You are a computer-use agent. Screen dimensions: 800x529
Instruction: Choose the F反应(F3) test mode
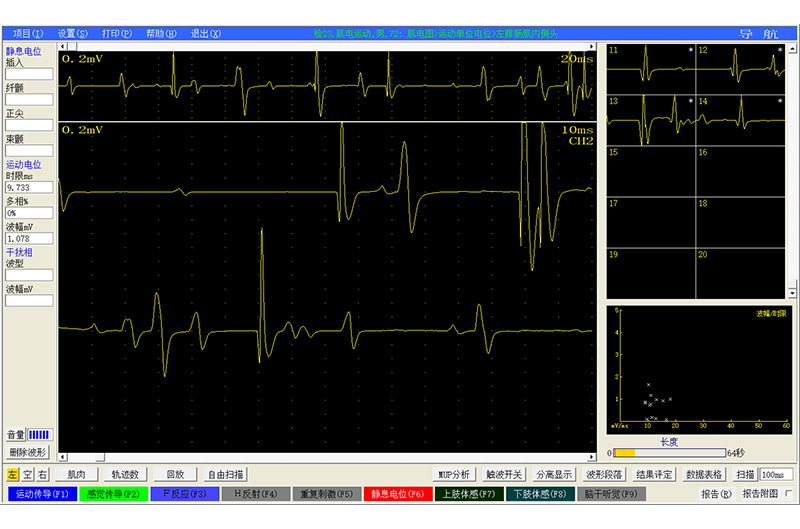pos(184,494)
